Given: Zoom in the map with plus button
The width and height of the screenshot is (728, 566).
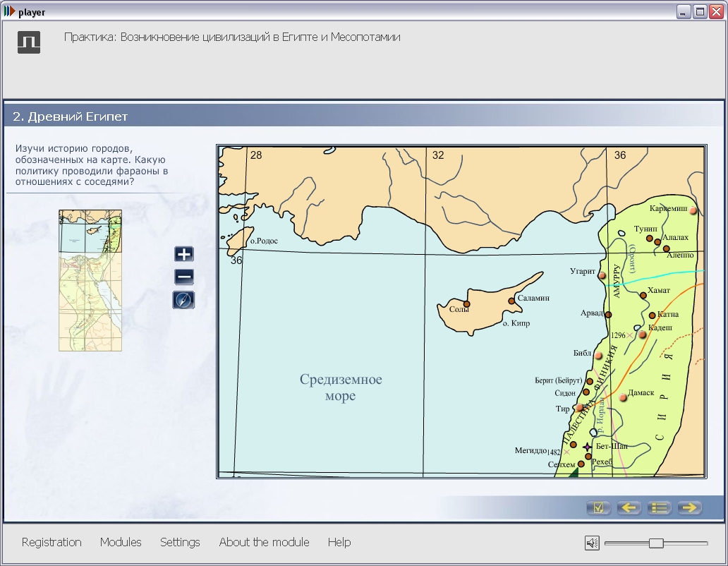Looking at the screenshot, I should (x=184, y=254).
